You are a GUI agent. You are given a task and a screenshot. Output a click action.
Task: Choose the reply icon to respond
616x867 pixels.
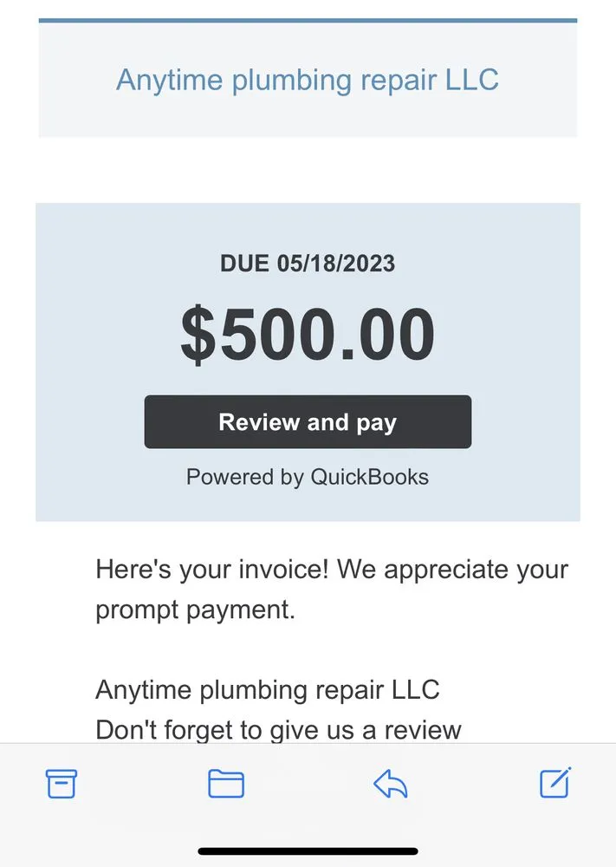coord(390,784)
